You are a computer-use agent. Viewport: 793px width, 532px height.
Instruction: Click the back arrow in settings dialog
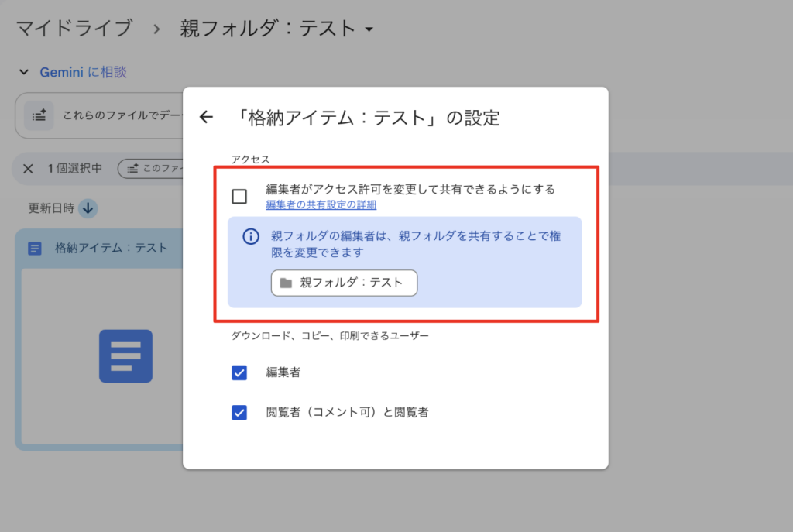[206, 118]
